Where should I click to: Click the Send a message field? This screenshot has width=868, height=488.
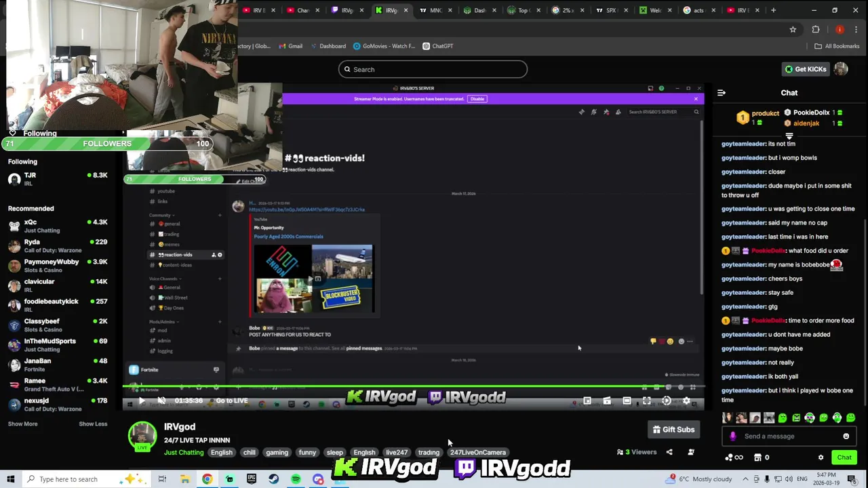789,436
